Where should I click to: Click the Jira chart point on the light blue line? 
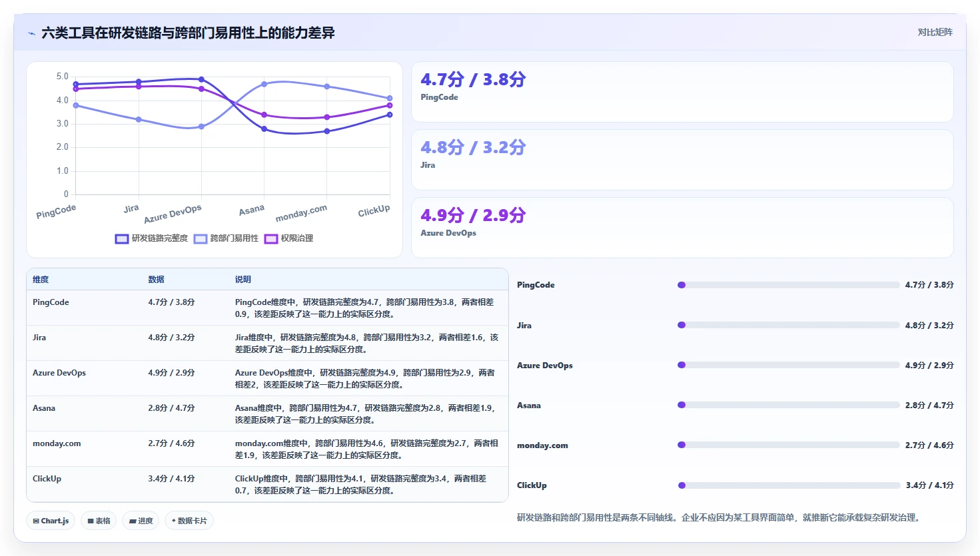tap(139, 119)
